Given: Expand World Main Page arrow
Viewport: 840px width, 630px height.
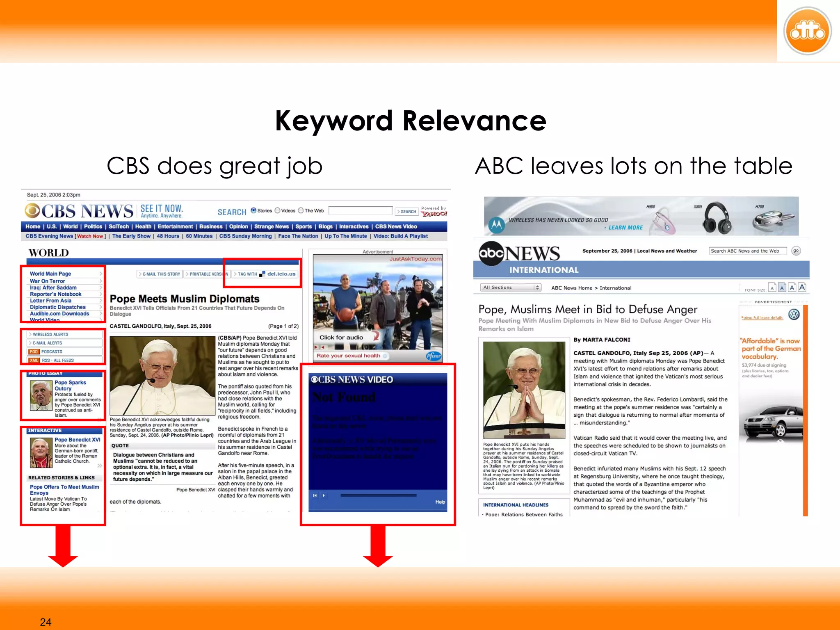Looking at the screenshot, I should [x=100, y=274].
